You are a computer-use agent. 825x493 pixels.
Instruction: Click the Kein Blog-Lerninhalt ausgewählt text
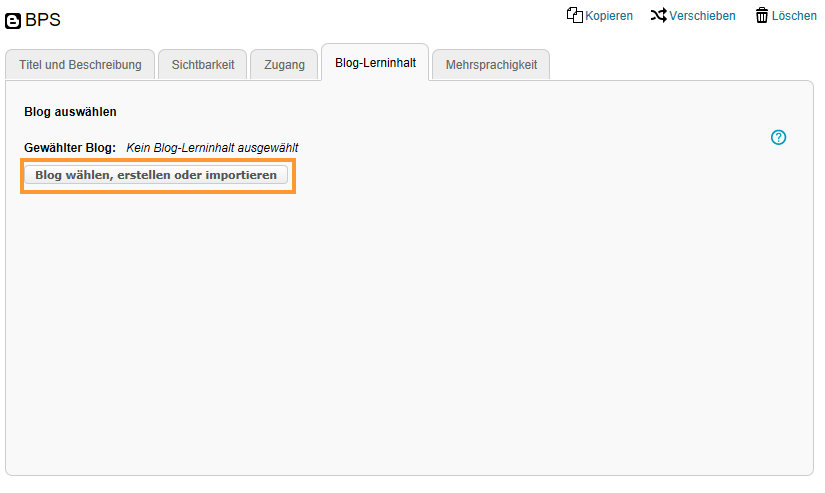[212, 148]
